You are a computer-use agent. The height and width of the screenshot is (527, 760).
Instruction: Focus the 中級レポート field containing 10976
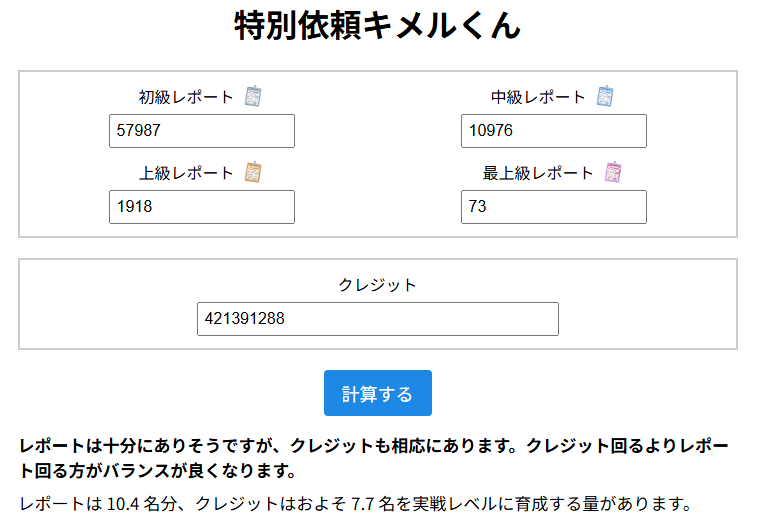pos(554,131)
